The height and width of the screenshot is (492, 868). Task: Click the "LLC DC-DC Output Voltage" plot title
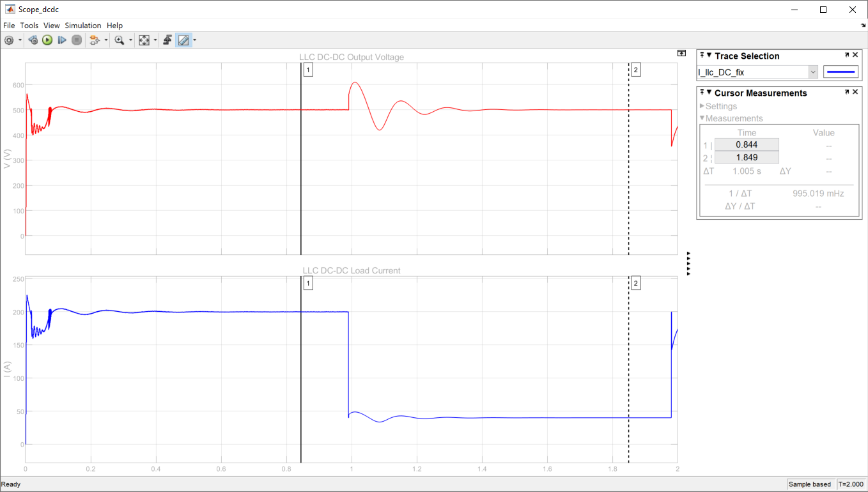point(352,57)
